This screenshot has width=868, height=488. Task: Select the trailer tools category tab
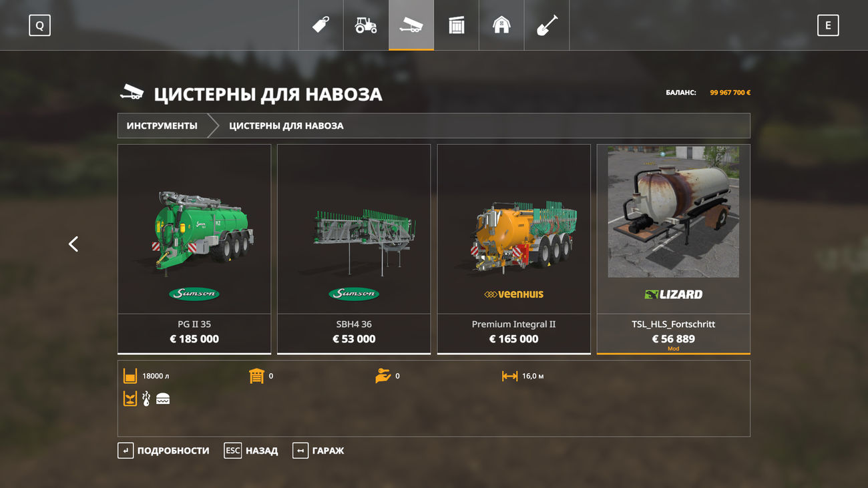[411, 25]
